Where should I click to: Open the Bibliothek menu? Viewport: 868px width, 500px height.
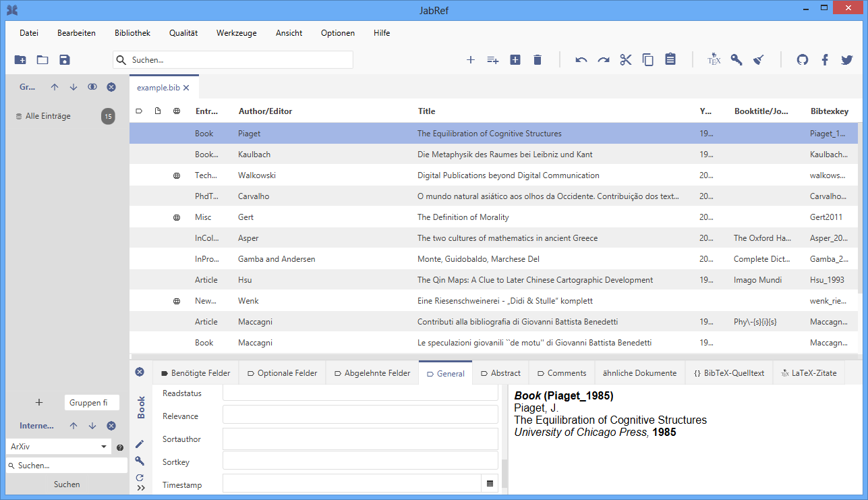132,33
